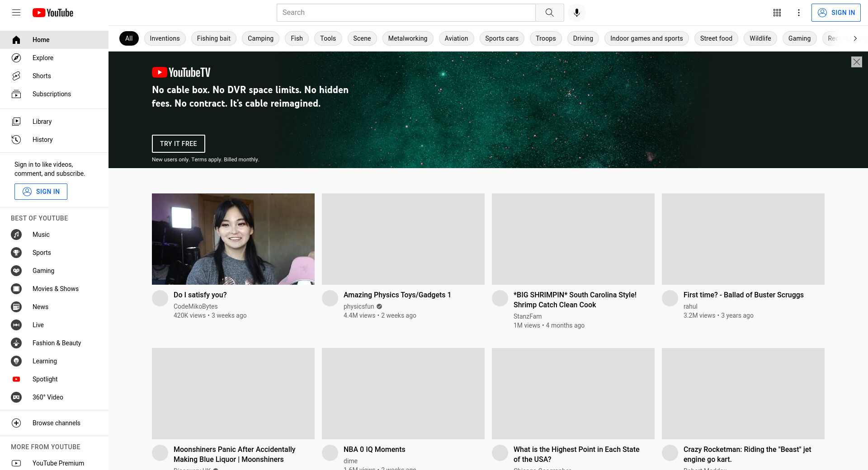This screenshot has height=470, width=868.
Task: Click the Learning lightbulb icon
Action: click(x=16, y=361)
